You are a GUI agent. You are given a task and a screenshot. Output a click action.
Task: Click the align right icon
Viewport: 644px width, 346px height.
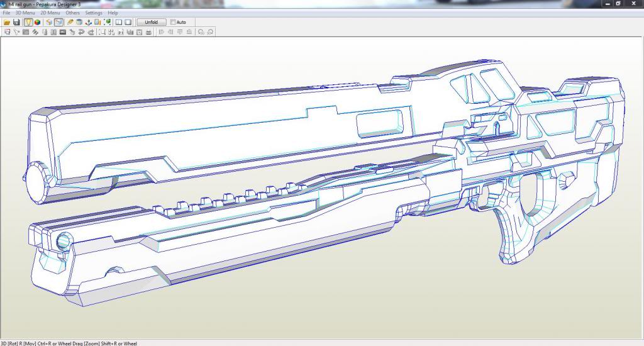[170, 32]
